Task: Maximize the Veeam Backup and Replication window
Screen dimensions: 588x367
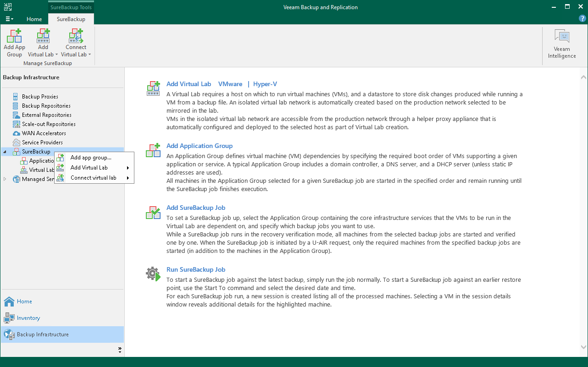Action: pos(567,7)
